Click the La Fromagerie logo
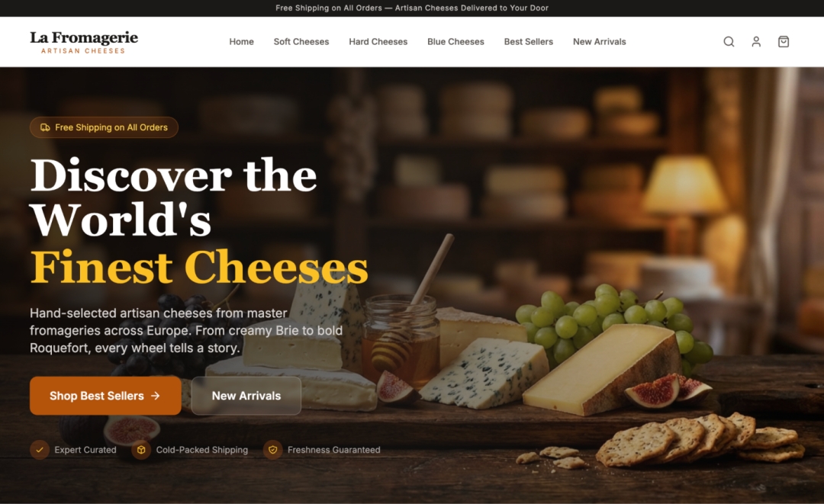This screenshot has width=824, height=504. coord(84,42)
